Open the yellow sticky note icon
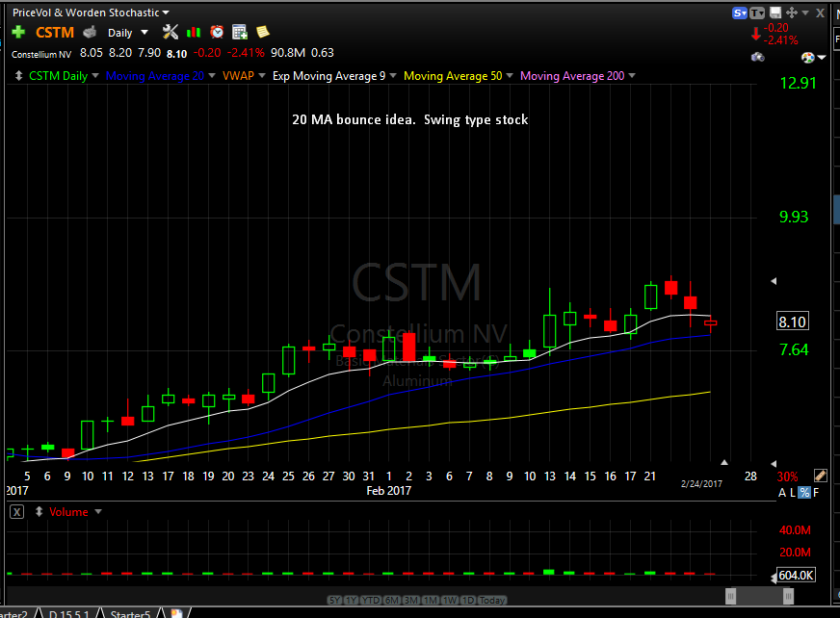 pyautogui.click(x=262, y=32)
